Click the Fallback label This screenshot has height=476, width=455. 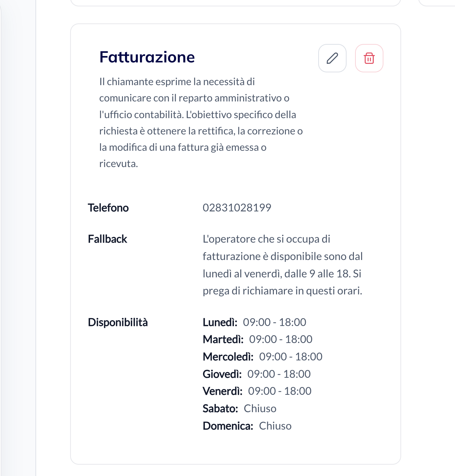coord(107,239)
